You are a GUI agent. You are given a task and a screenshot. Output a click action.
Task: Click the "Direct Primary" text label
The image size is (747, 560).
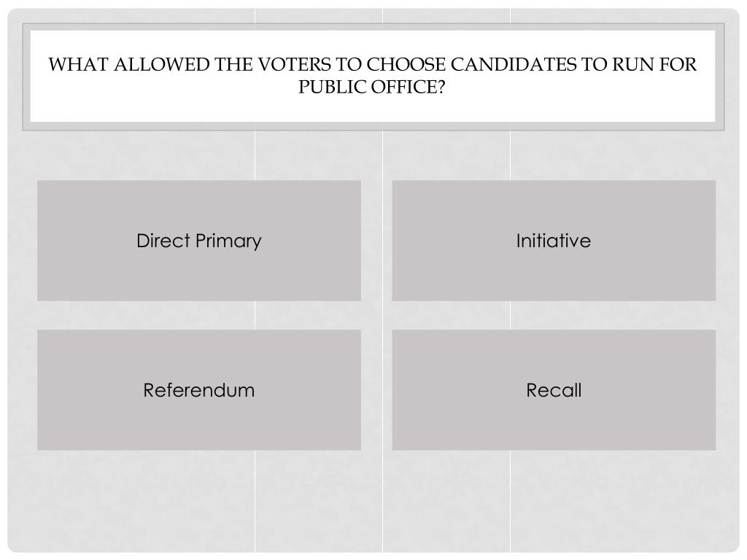point(199,241)
